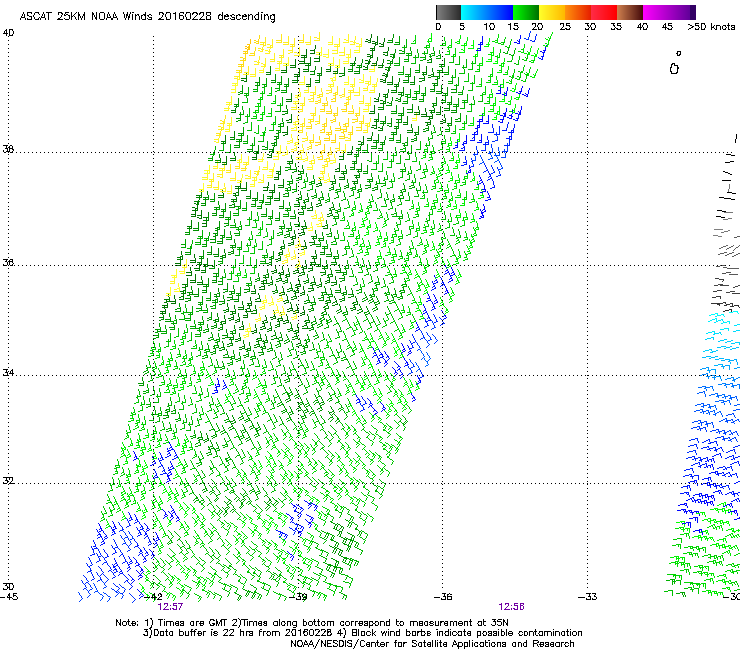Click the latitude label 34

tap(8, 372)
